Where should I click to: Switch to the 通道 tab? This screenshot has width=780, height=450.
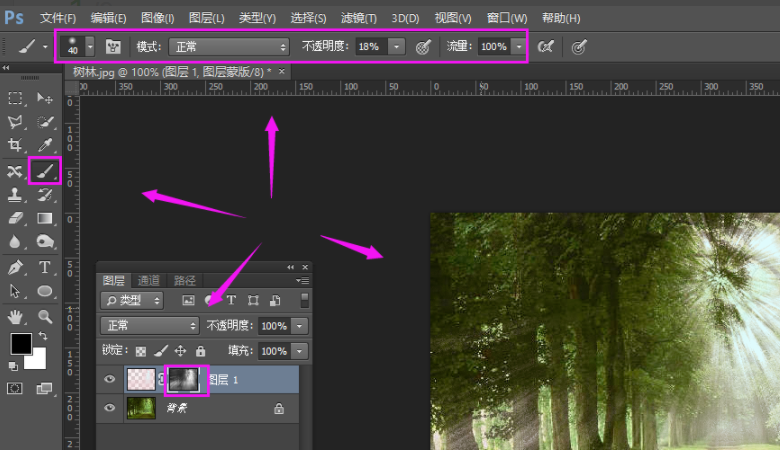pos(148,280)
